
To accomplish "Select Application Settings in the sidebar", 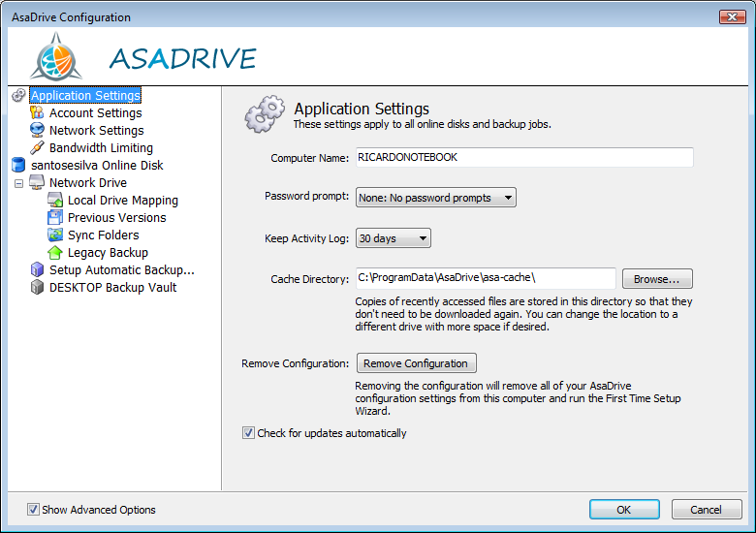I will click(x=85, y=95).
